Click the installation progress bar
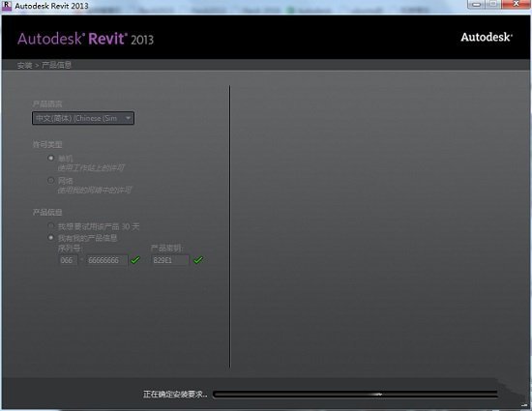Screen dimensions: 532x411 coord(355,394)
